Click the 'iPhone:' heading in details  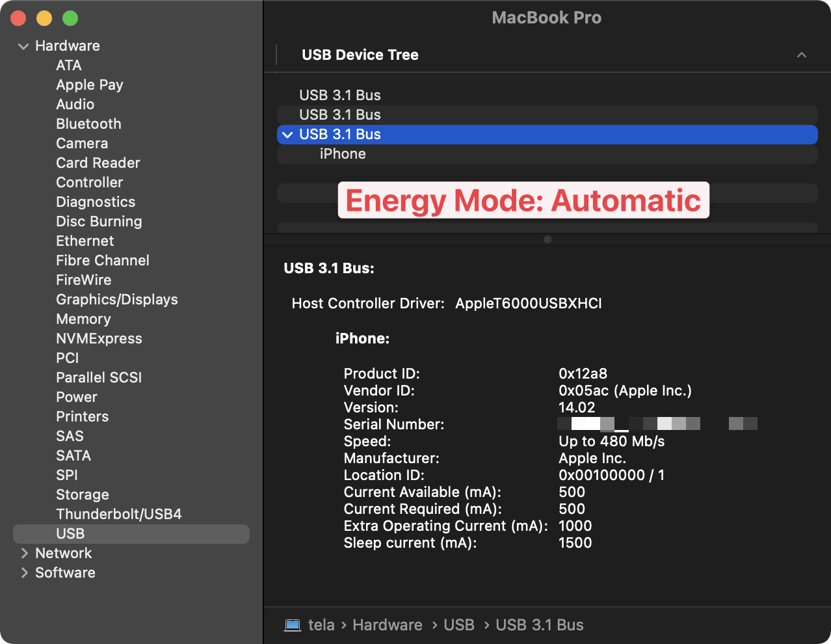click(x=362, y=339)
